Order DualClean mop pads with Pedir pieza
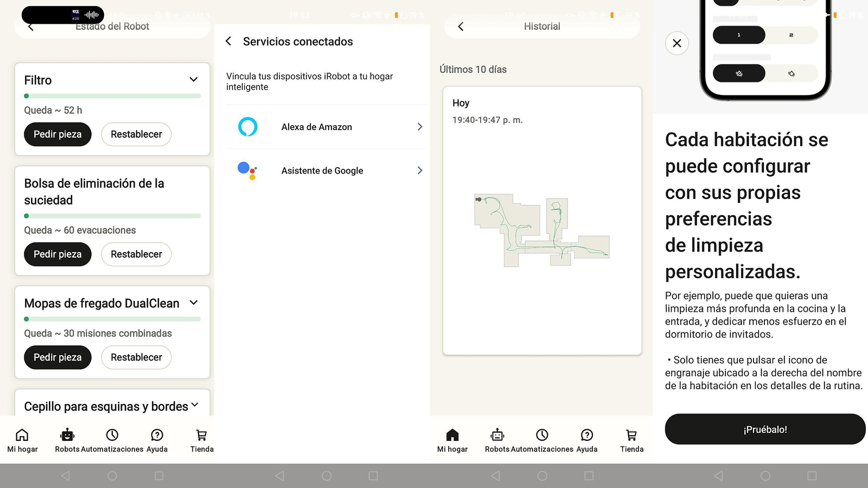Screen dimensions: 868x488 (58, 357)
